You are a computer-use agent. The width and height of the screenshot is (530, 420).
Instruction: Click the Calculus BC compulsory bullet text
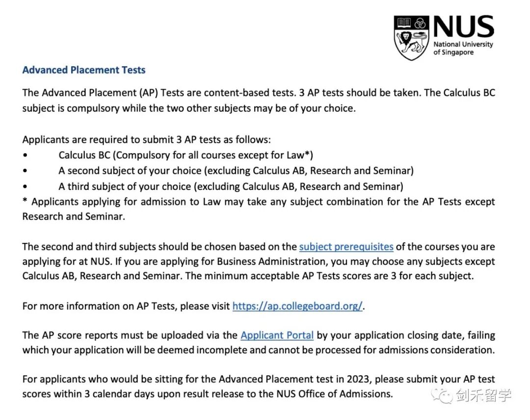[x=185, y=156]
